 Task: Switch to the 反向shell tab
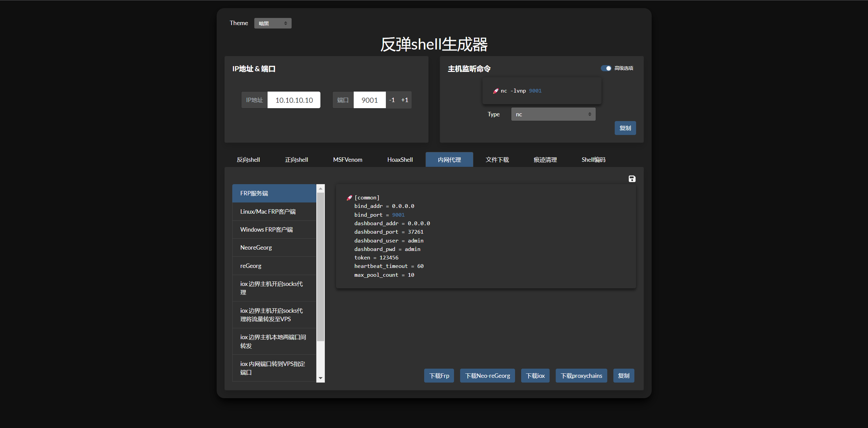(x=248, y=159)
